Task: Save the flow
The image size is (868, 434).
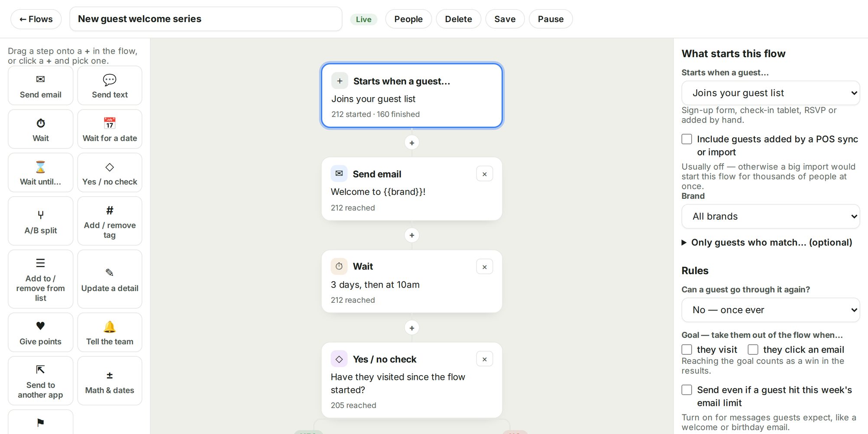Action: (x=505, y=19)
